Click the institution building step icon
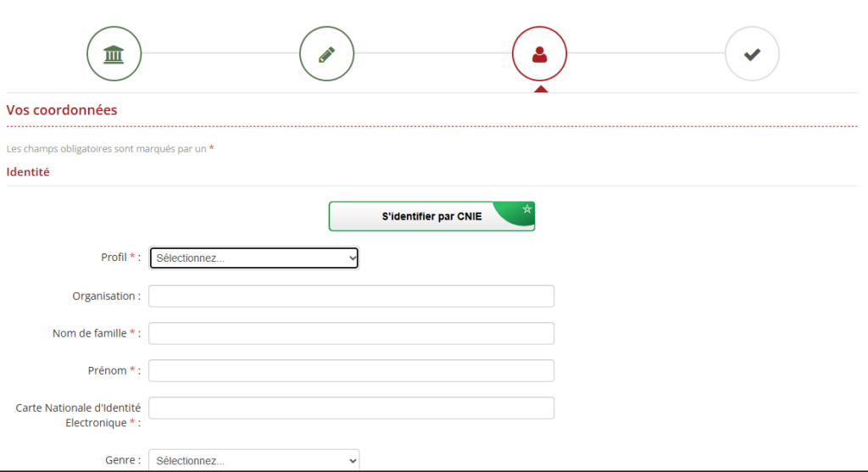The image size is (868, 472). [x=114, y=54]
